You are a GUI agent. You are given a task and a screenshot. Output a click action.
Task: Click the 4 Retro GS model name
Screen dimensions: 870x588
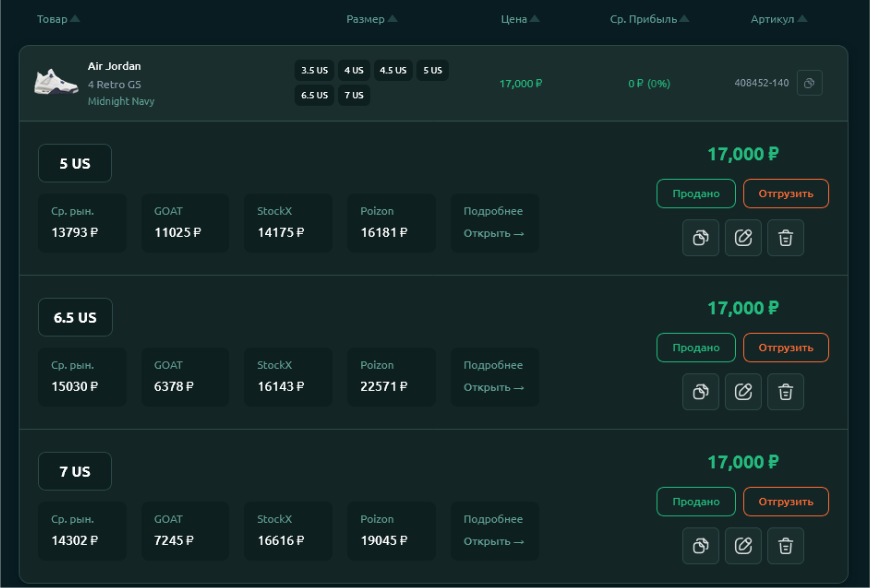click(x=114, y=84)
